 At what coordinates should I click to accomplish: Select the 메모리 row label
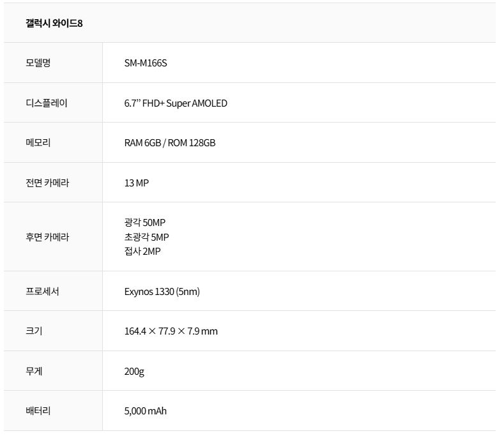coord(38,142)
